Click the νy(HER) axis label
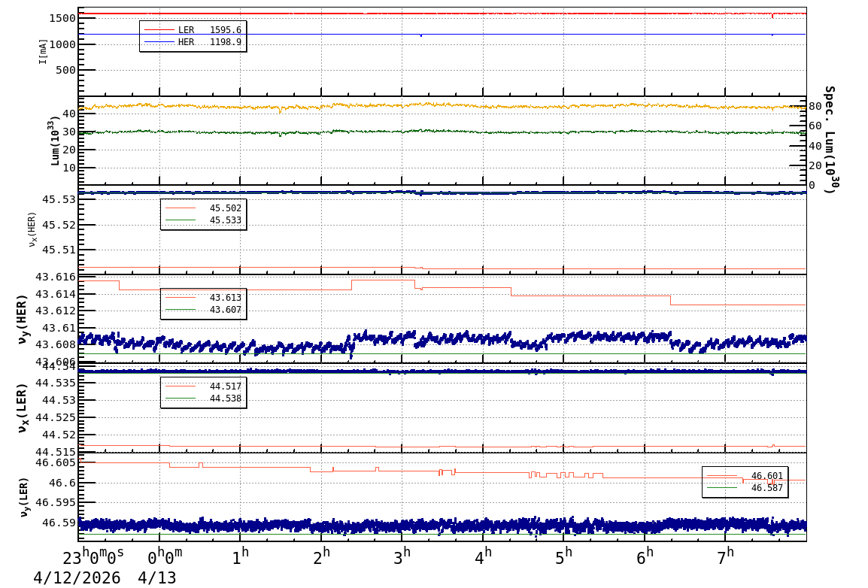 23,319
